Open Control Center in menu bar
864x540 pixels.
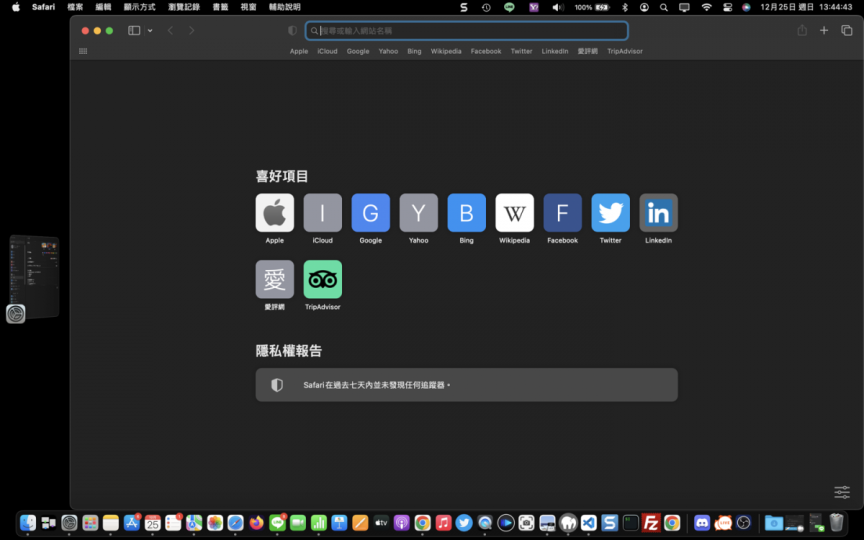(x=727, y=7)
